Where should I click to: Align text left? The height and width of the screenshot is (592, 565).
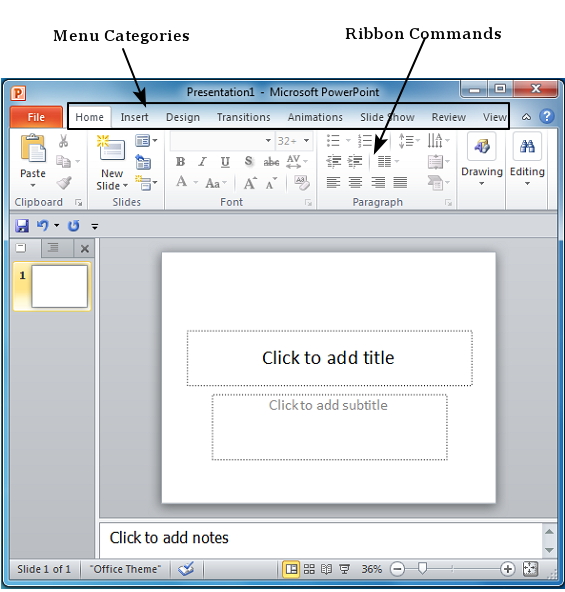click(333, 183)
